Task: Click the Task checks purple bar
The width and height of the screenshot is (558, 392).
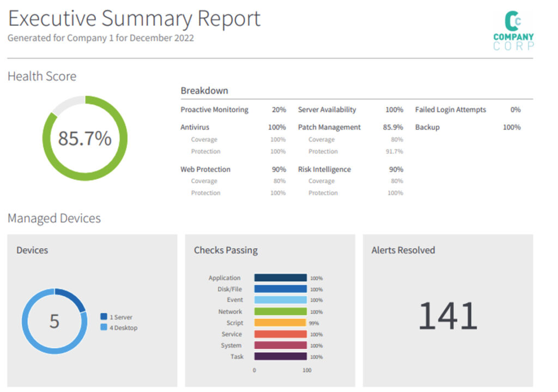Action: pyautogui.click(x=281, y=357)
